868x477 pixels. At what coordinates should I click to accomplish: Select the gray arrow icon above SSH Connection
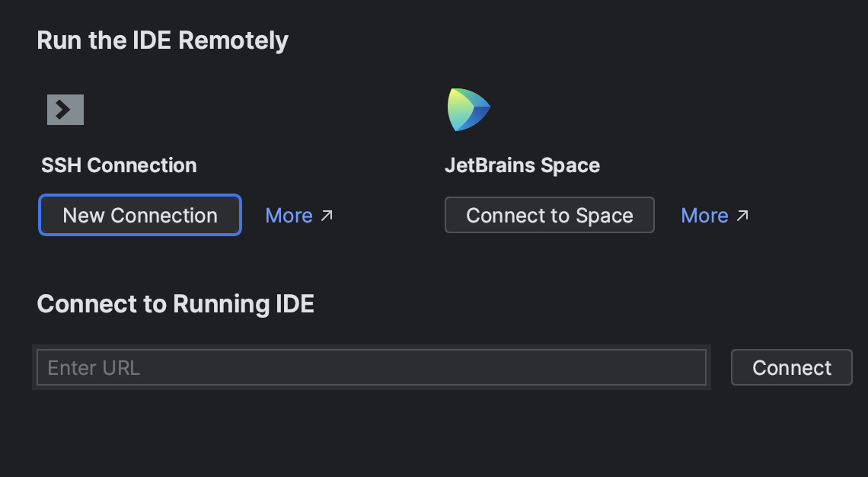[64, 109]
